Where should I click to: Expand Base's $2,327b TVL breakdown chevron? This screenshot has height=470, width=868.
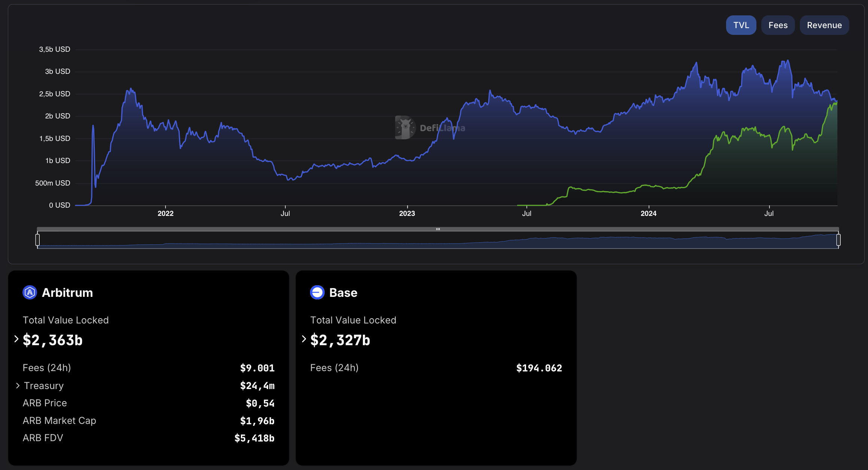[304, 339]
